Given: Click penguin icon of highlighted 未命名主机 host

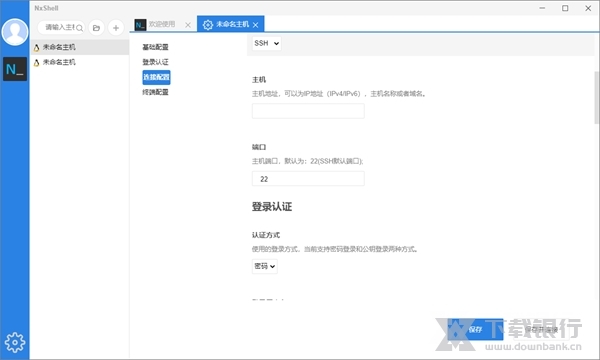Looking at the screenshot, I should click(x=36, y=48).
